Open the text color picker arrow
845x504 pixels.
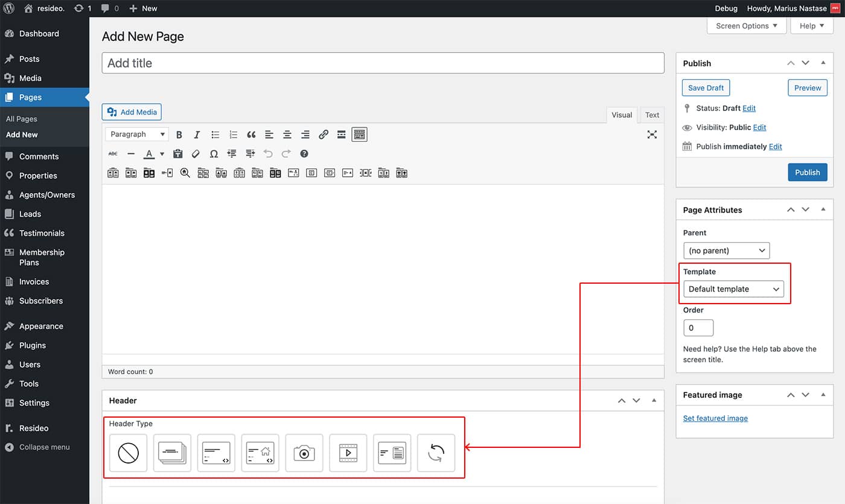(x=162, y=154)
